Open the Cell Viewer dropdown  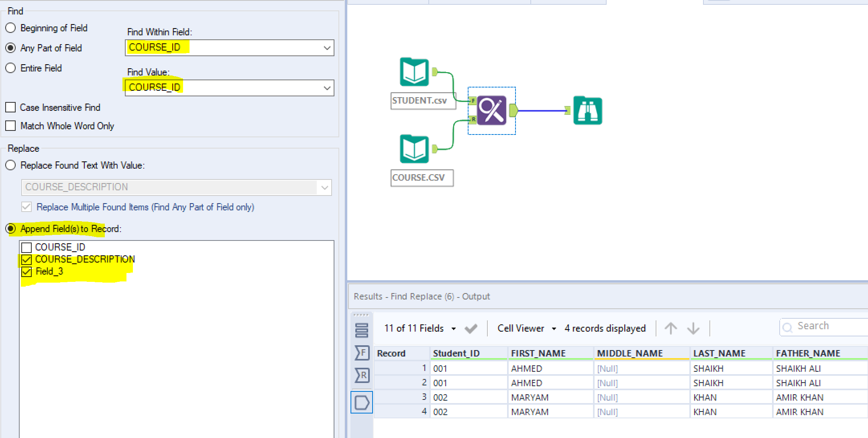click(x=554, y=328)
